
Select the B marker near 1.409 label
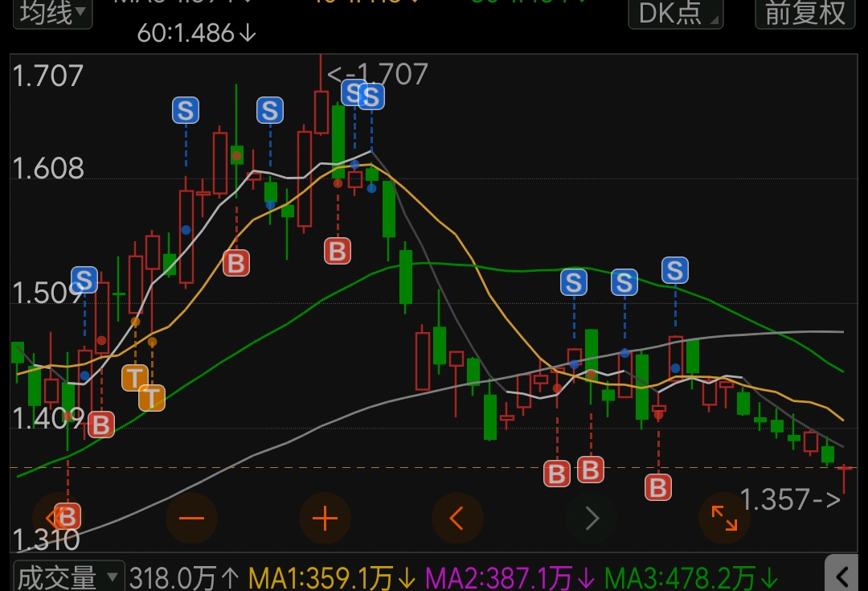pyautogui.click(x=101, y=425)
